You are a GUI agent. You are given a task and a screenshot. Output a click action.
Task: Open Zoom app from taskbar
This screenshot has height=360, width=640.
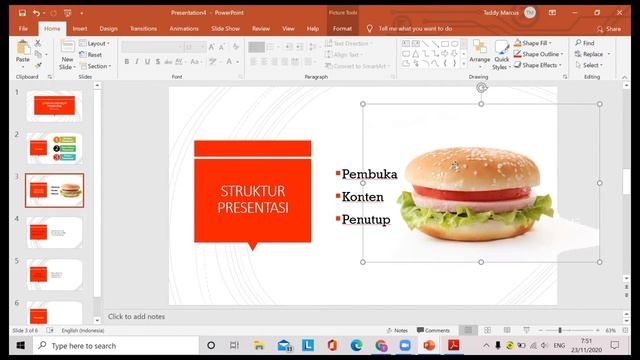[405, 346]
